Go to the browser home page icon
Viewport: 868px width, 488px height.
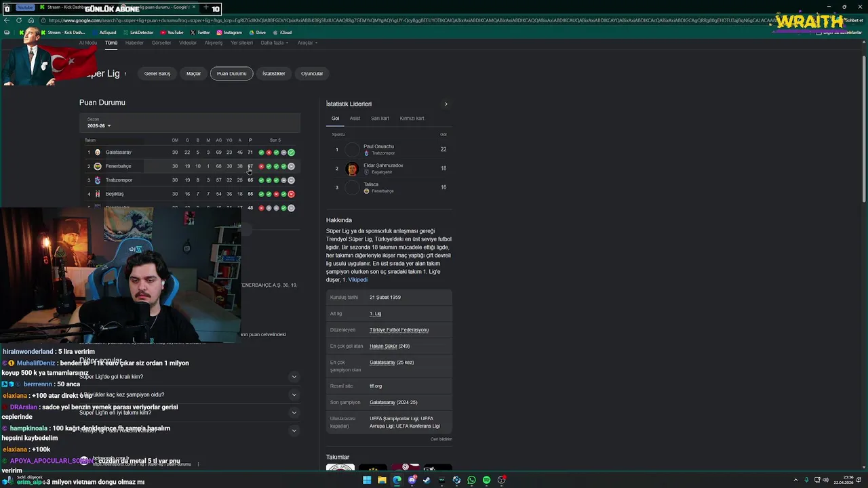point(31,20)
